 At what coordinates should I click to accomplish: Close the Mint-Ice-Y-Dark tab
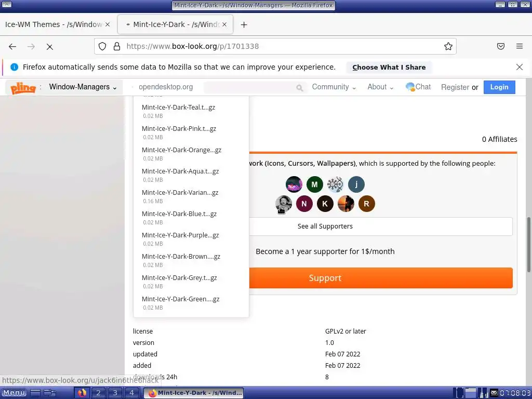tap(224, 24)
